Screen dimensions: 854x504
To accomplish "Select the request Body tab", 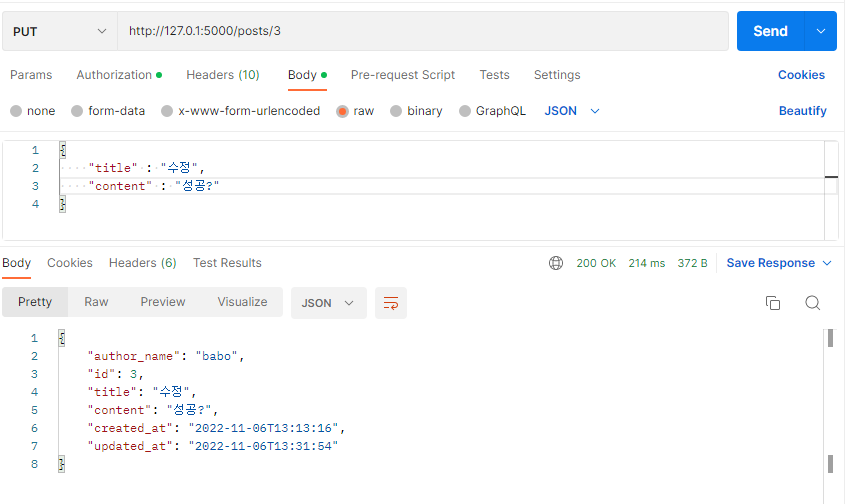I will pyautogui.click(x=307, y=75).
